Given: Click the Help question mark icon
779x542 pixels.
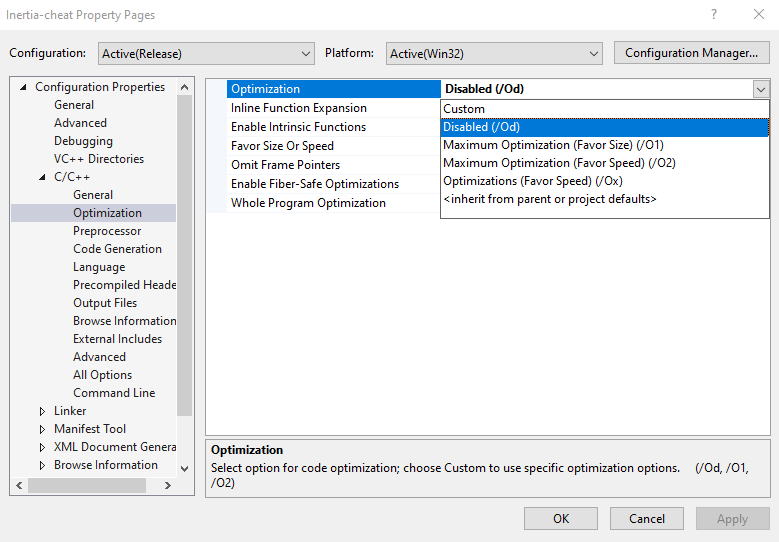Looking at the screenshot, I should coord(714,15).
